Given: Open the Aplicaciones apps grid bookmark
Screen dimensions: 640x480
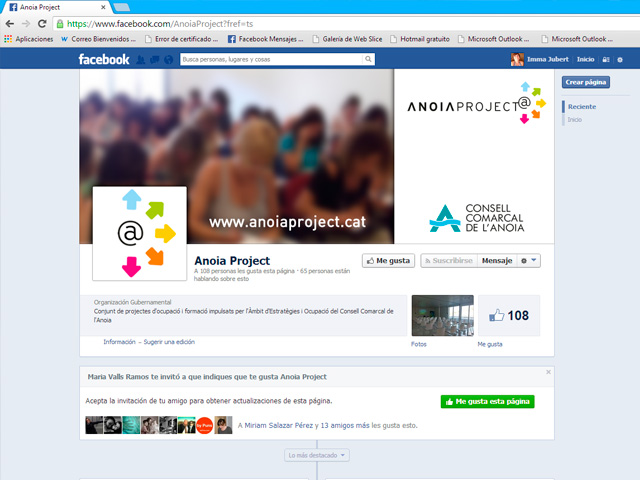Looking at the screenshot, I should [29, 39].
